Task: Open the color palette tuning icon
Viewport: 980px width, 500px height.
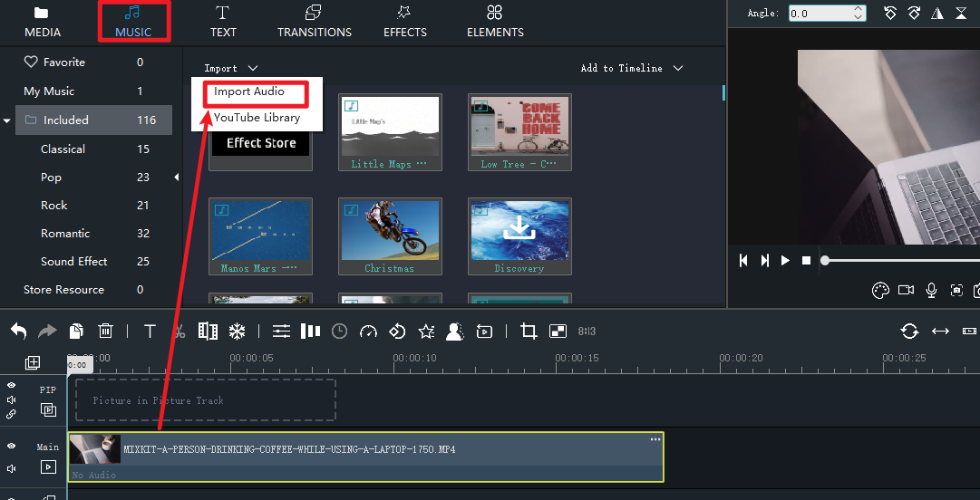Action: coord(880,290)
